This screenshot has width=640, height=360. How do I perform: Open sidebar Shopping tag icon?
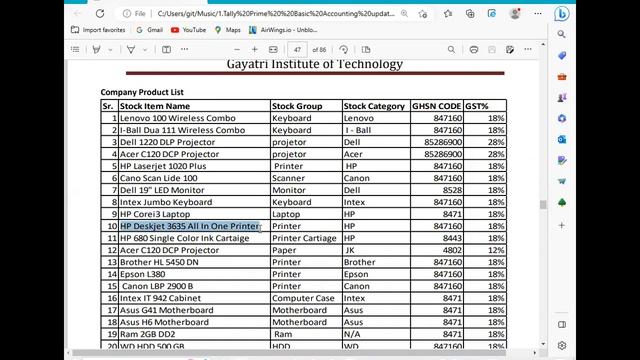562,56
